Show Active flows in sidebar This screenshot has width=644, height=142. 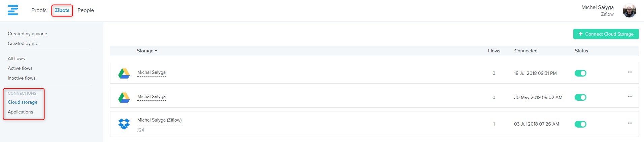(x=20, y=68)
